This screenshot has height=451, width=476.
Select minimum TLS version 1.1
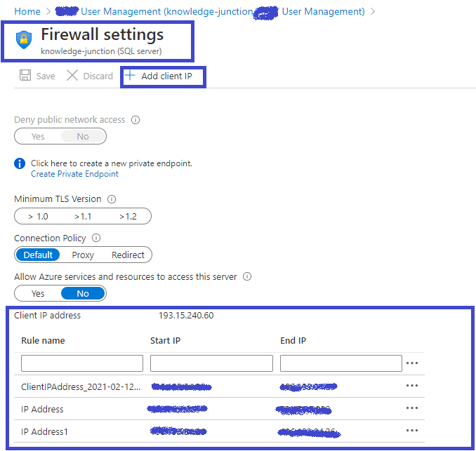(83, 217)
